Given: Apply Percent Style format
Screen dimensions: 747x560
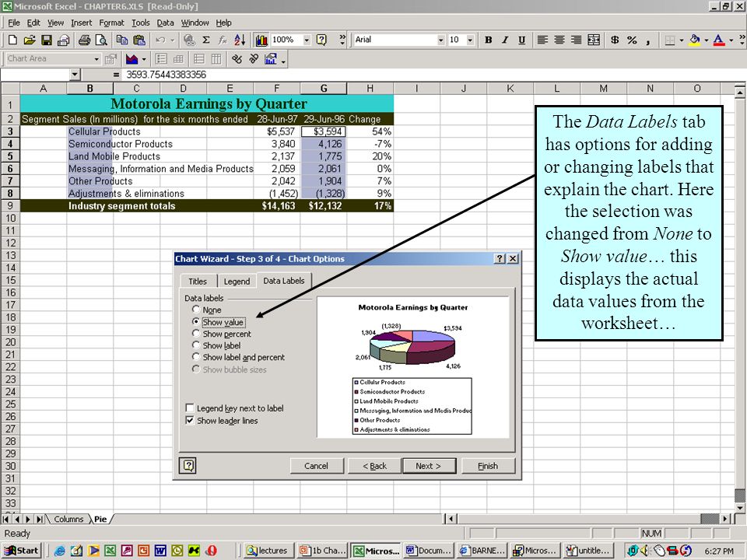Looking at the screenshot, I should 632,40.
